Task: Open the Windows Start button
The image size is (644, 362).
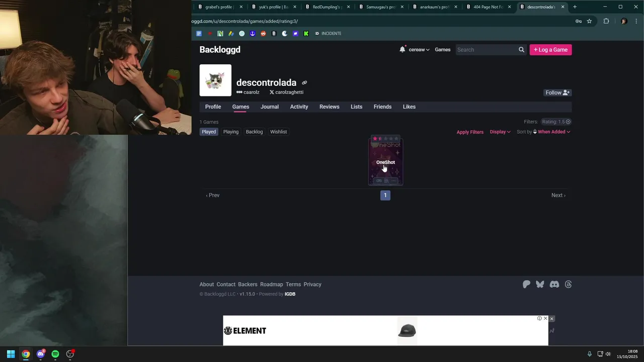Action: pyautogui.click(x=11, y=354)
